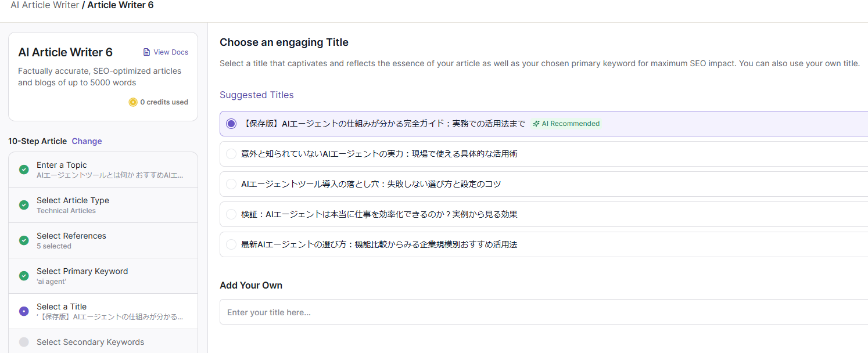The height and width of the screenshot is (353, 868).
Task: Choose the 落とし穴 title radio option
Action: 231,184
